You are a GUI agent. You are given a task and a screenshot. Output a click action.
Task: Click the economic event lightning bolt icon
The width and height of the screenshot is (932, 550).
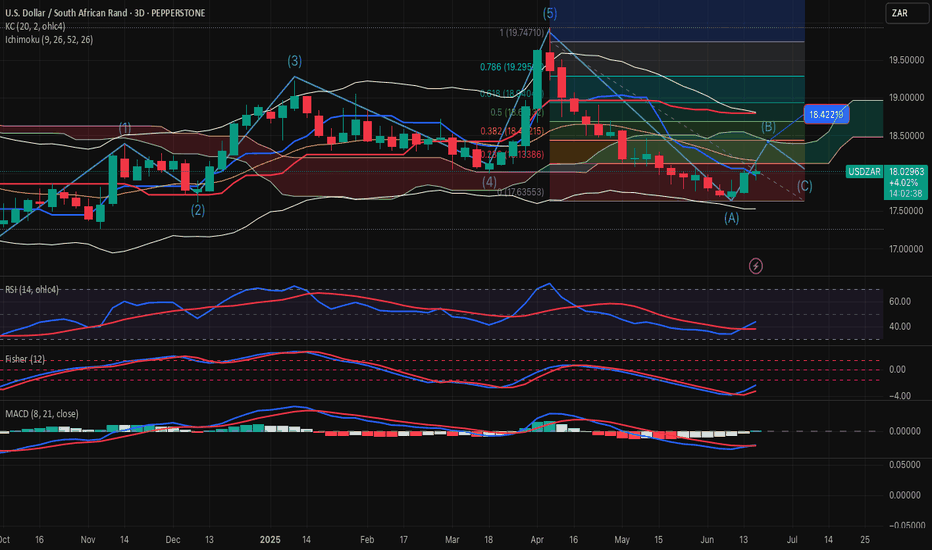(755, 266)
